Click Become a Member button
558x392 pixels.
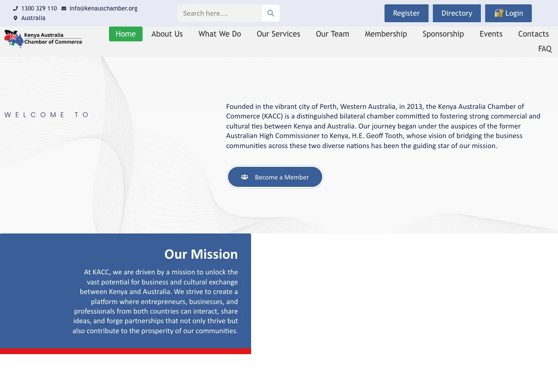tap(275, 177)
